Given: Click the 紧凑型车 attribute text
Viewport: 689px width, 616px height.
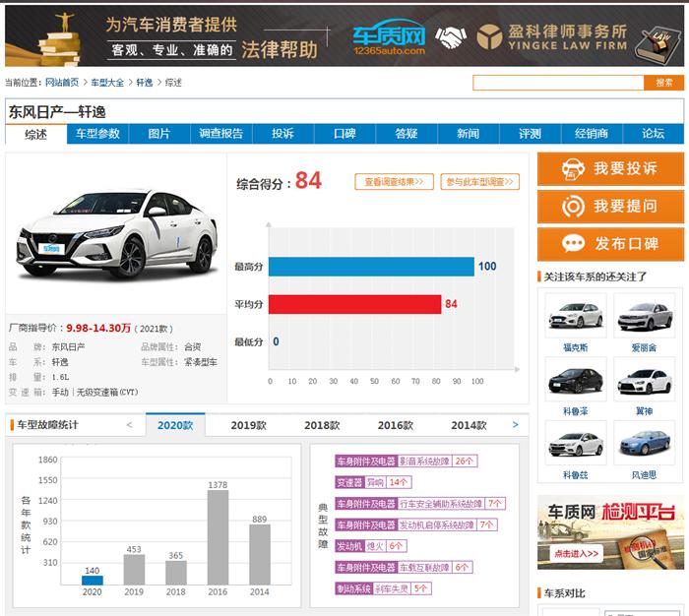Looking at the screenshot, I should coord(201,362).
